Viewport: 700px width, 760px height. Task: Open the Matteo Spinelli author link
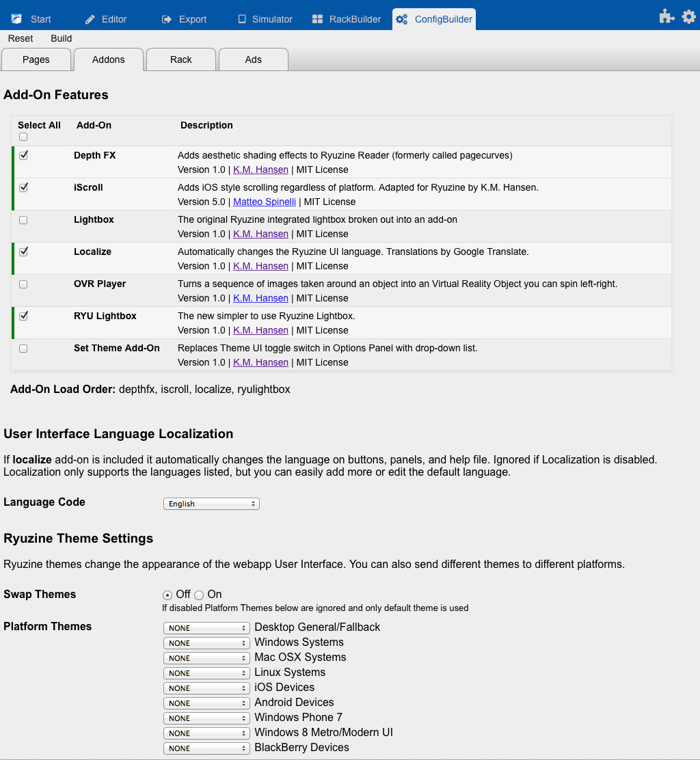(265, 202)
